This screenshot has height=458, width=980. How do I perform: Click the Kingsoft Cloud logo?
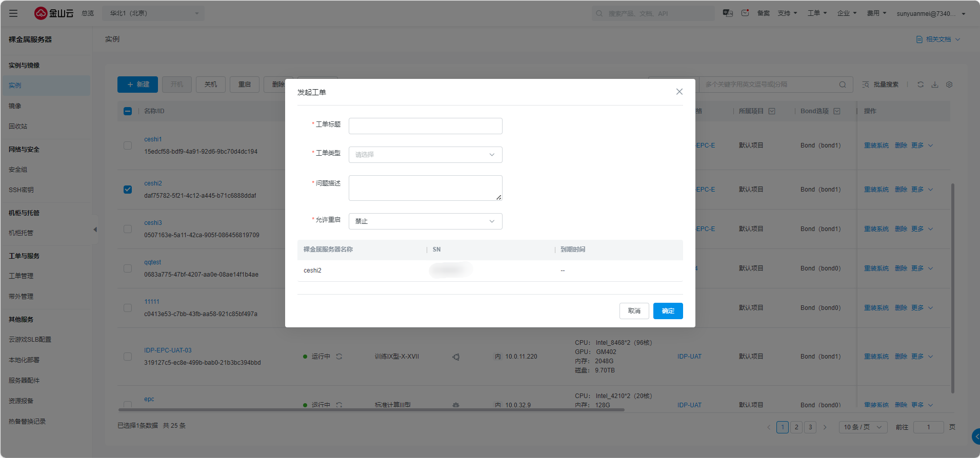point(54,13)
